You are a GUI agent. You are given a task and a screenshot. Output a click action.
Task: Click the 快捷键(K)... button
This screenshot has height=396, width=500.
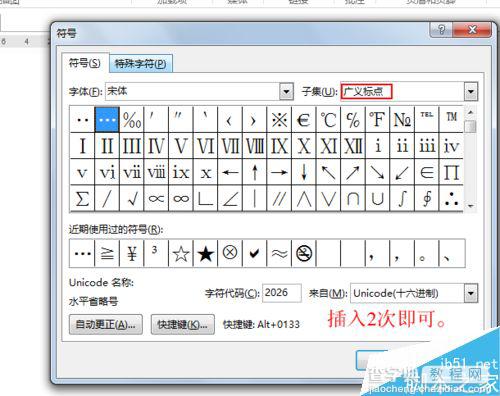(x=183, y=324)
